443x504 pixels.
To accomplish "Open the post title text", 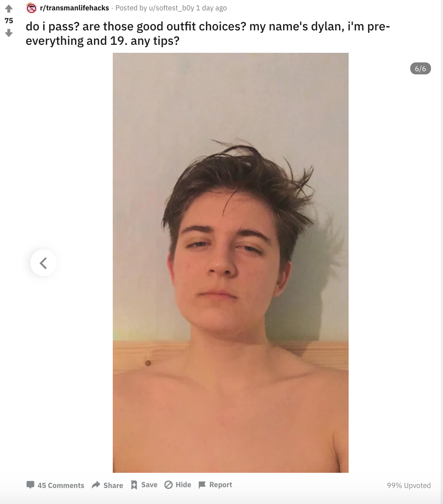I will 208,34.
